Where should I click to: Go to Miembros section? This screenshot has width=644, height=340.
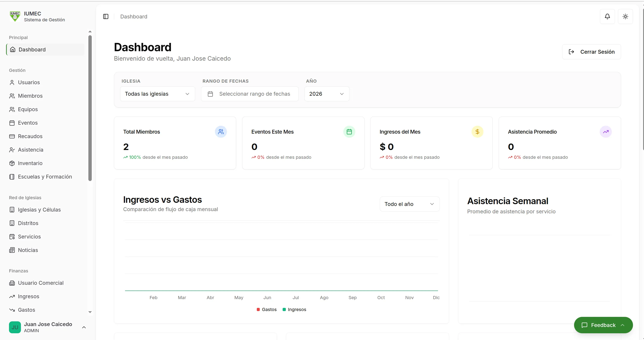(x=45, y=96)
